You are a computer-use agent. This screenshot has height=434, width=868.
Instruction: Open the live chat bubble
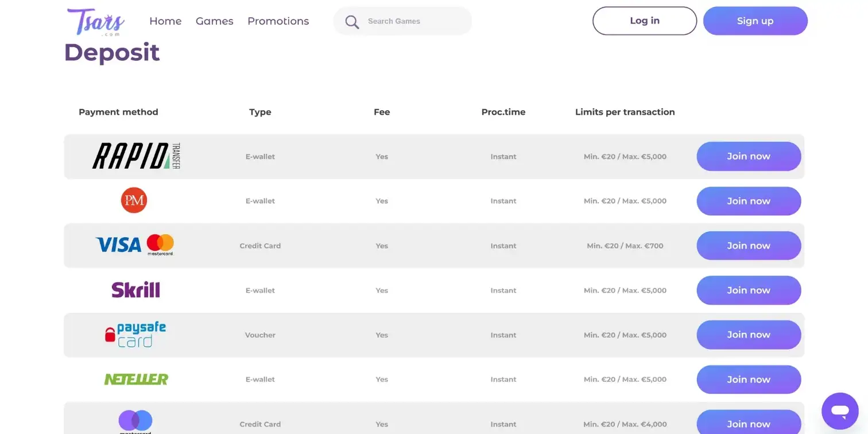coord(840,411)
